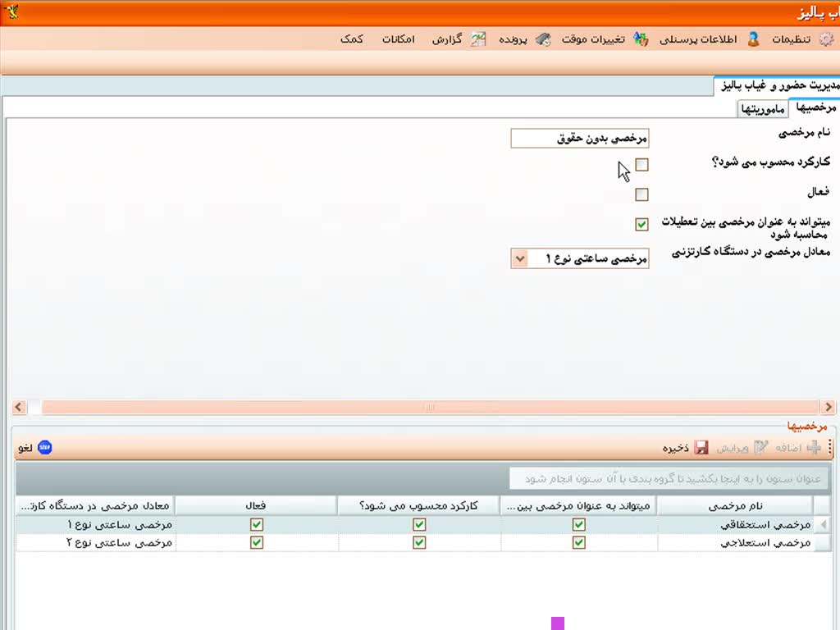
Task: Sort by فعال column header
Action: pyautogui.click(x=256, y=505)
